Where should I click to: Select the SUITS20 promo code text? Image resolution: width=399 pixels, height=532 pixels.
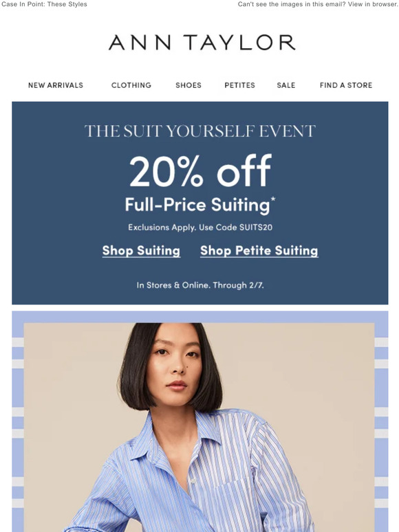click(256, 228)
